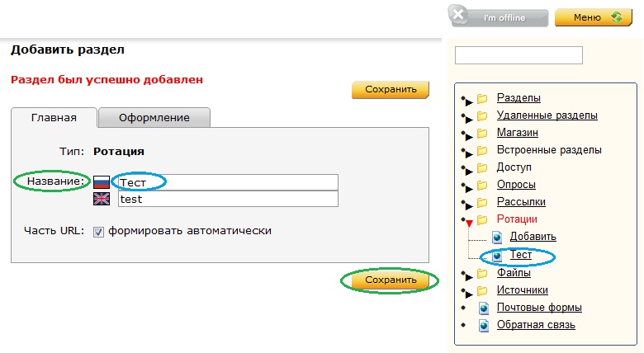Click the Ротация type value
The image size is (644, 353).
tap(119, 152)
